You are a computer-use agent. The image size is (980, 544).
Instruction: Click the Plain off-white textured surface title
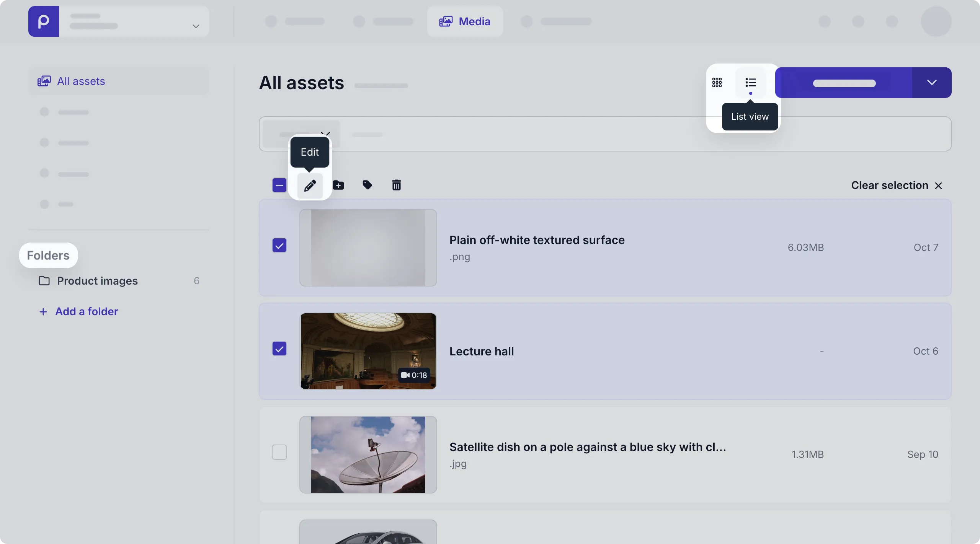(x=537, y=240)
